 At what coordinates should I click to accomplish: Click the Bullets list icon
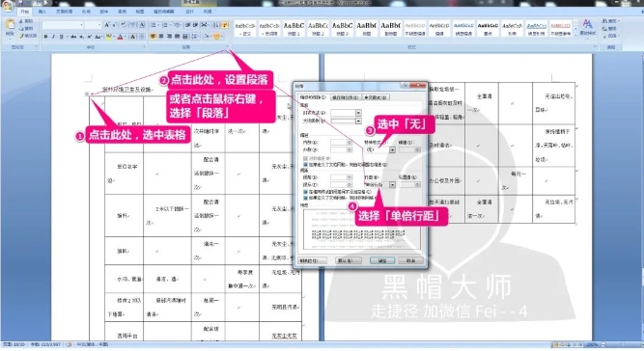coord(154,25)
